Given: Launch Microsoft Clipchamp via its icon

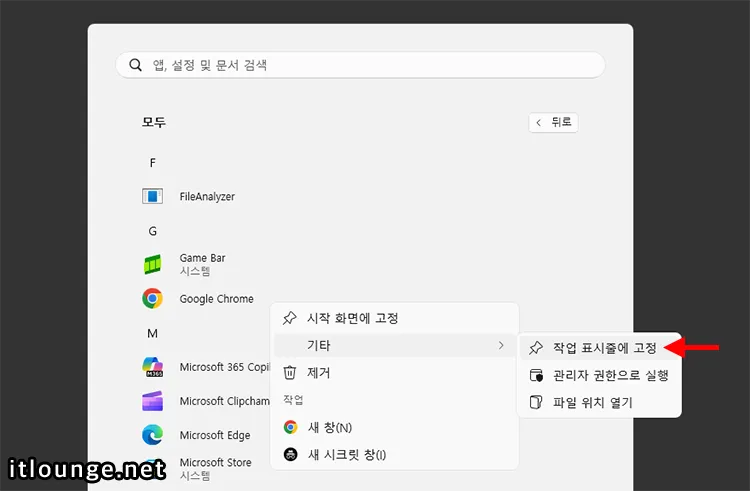Looking at the screenshot, I should pos(153,401).
